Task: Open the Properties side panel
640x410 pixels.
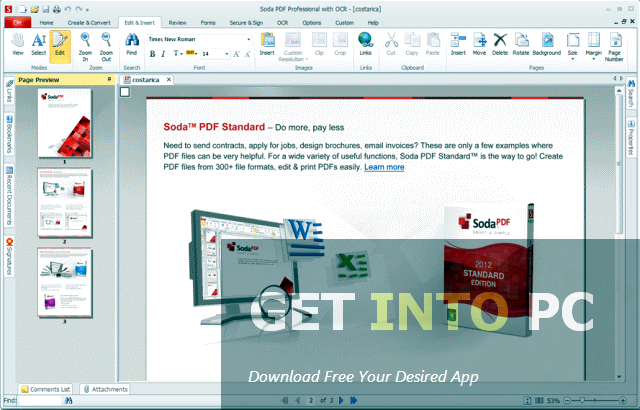Action: (x=631, y=137)
